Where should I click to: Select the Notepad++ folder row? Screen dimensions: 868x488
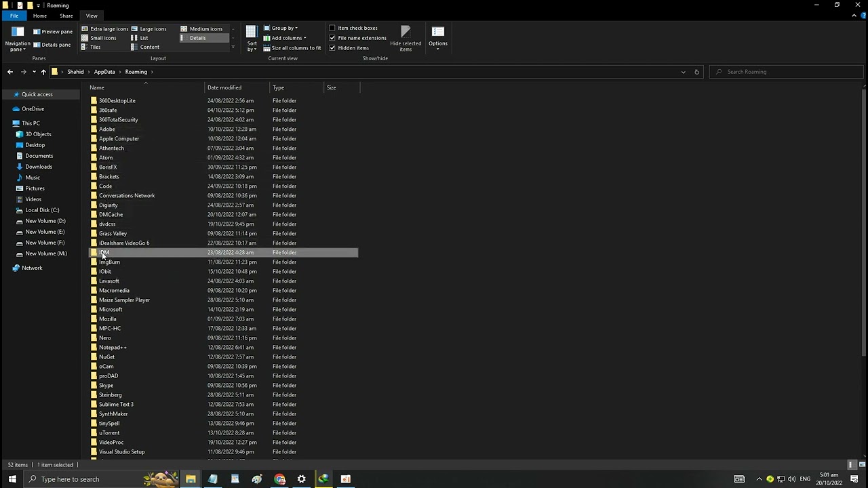coord(224,347)
